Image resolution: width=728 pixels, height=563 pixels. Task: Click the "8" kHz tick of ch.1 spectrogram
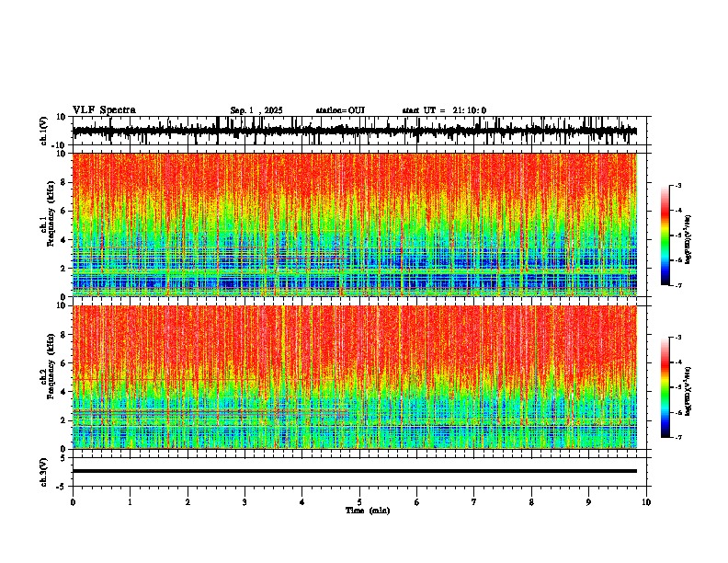pyautogui.click(x=64, y=182)
